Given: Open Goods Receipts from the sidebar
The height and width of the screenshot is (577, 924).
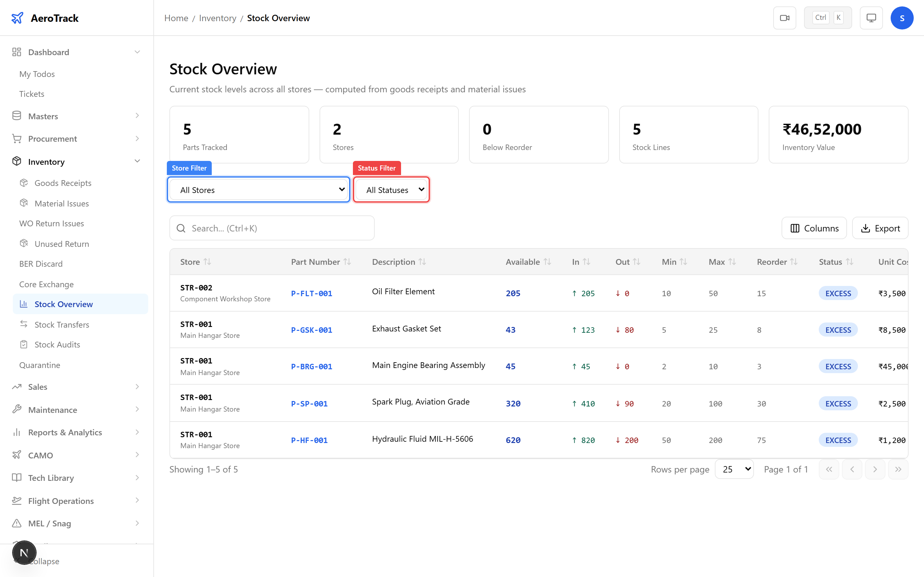Looking at the screenshot, I should pos(63,183).
